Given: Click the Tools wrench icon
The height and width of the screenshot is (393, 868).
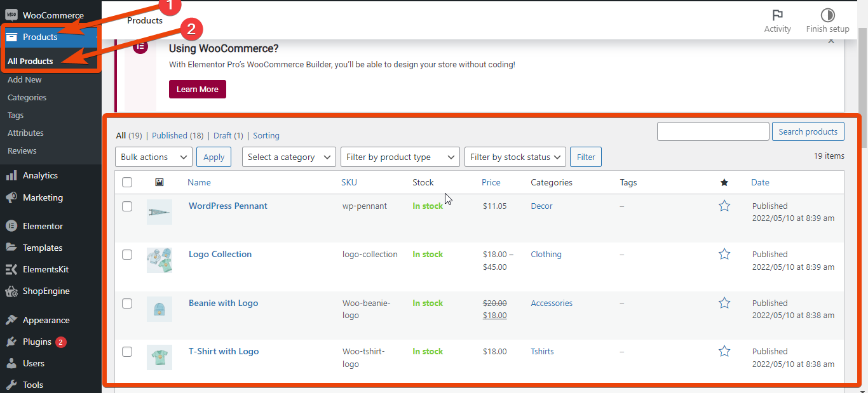Looking at the screenshot, I should [11, 385].
